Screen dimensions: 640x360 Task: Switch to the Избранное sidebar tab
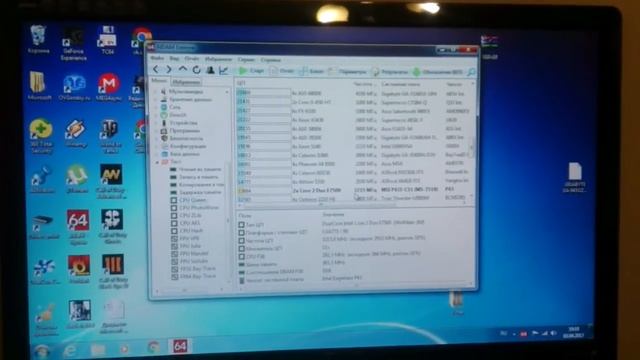point(186,82)
